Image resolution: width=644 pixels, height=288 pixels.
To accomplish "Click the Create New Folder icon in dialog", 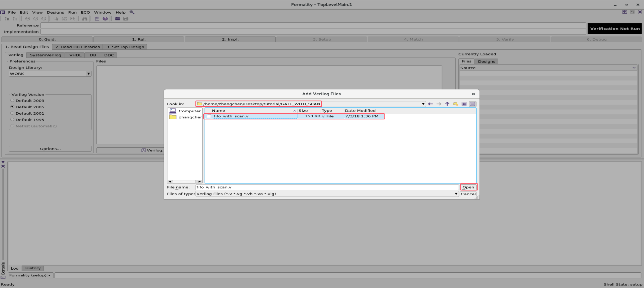I will (456, 104).
